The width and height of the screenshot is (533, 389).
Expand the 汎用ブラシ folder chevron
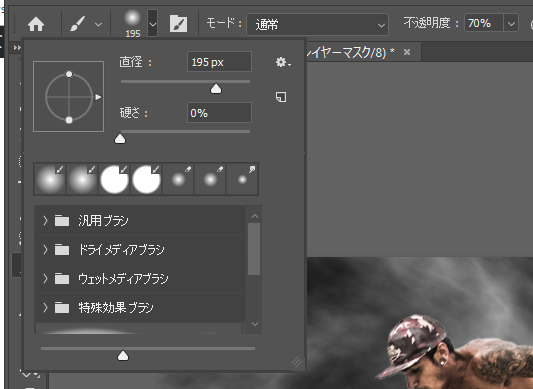click(45, 221)
